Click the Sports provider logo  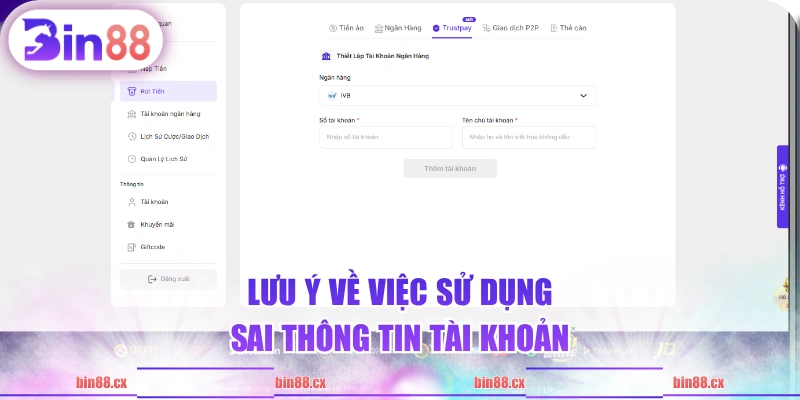(136, 351)
